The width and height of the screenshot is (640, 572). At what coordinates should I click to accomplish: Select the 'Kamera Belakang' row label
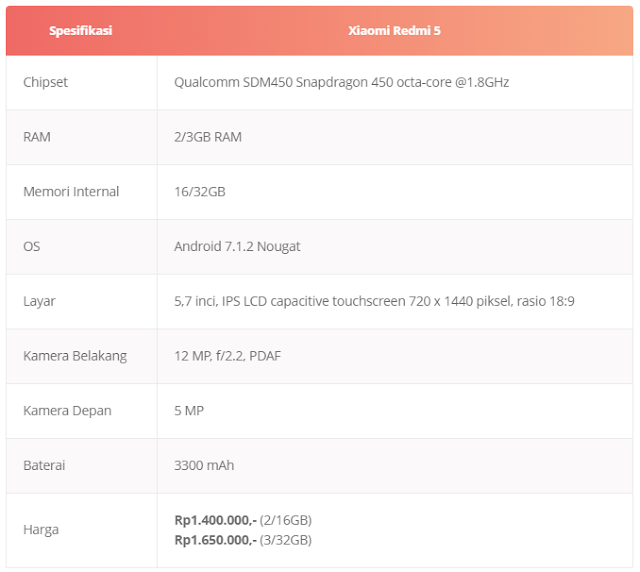coord(75,356)
